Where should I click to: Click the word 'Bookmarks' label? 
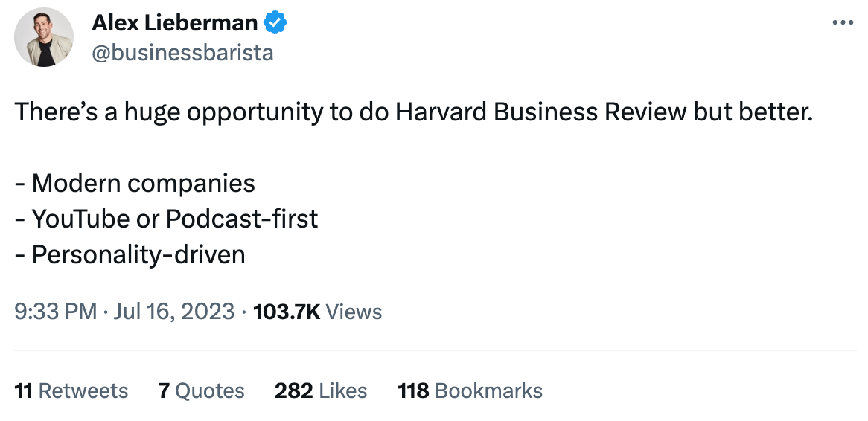click(488, 391)
